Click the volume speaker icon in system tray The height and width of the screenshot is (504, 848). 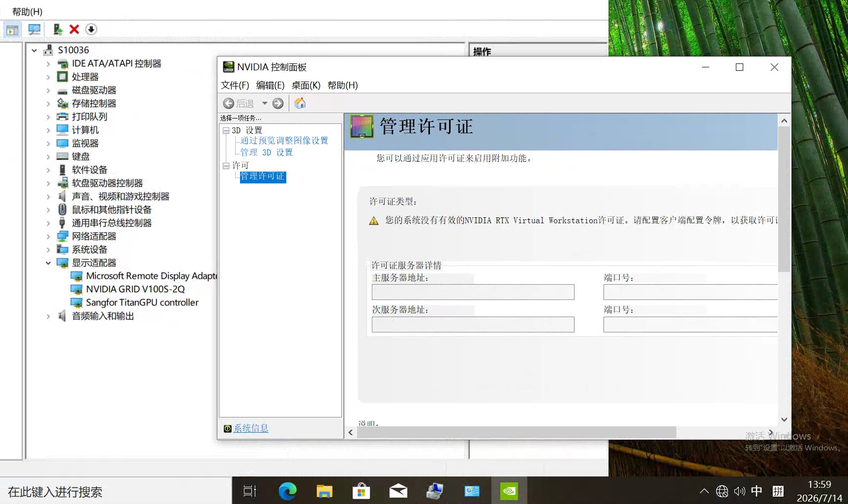click(739, 491)
